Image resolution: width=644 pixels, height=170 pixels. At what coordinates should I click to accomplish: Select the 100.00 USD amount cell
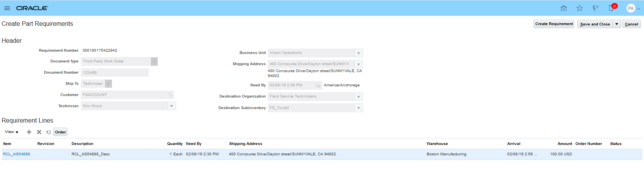pos(561,154)
